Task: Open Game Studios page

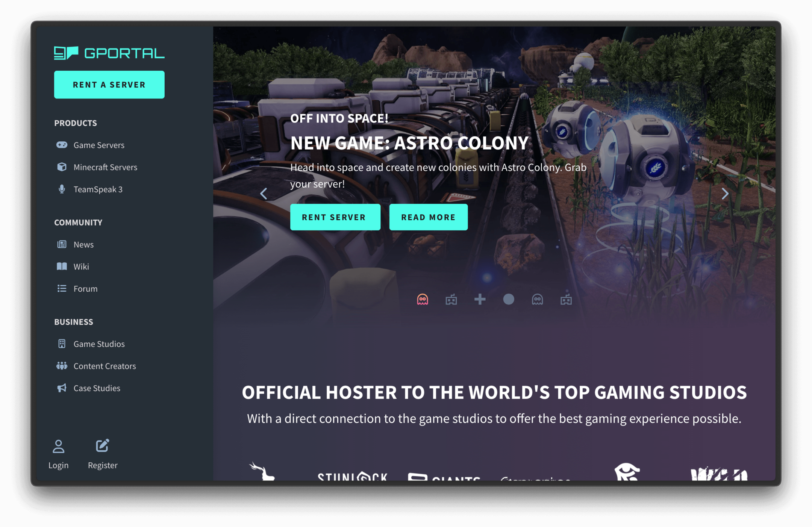Action: click(99, 344)
